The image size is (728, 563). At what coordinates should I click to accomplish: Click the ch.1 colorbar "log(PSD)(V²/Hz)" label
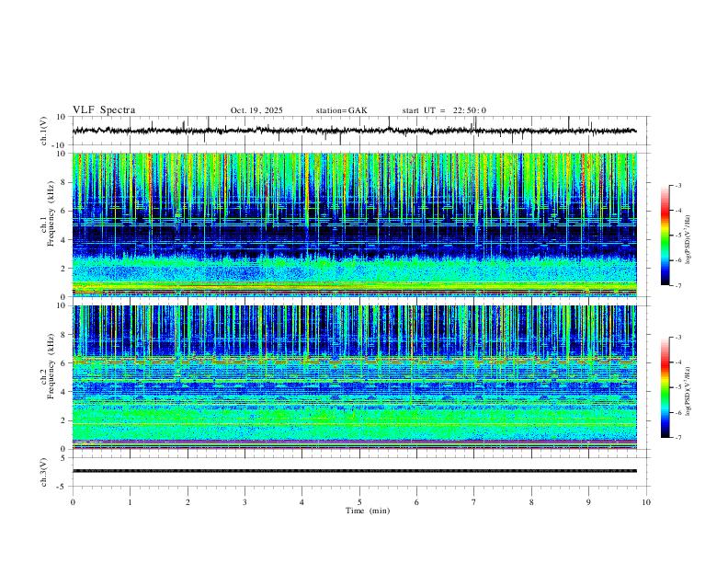tap(688, 240)
